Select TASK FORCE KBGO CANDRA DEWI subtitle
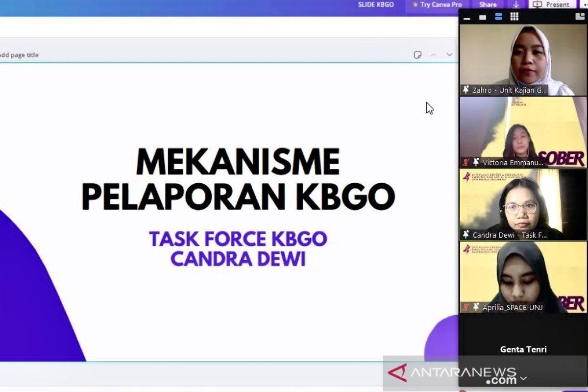The image size is (588, 392). point(238,249)
